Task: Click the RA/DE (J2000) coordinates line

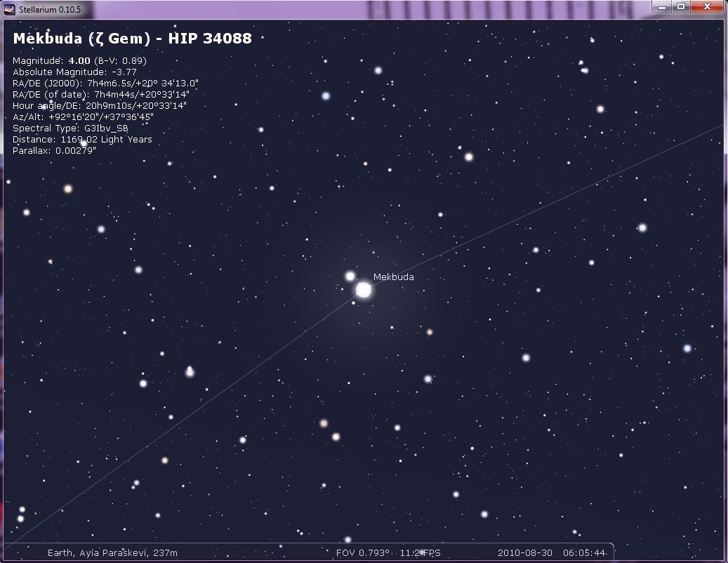Action: click(105, 84)
